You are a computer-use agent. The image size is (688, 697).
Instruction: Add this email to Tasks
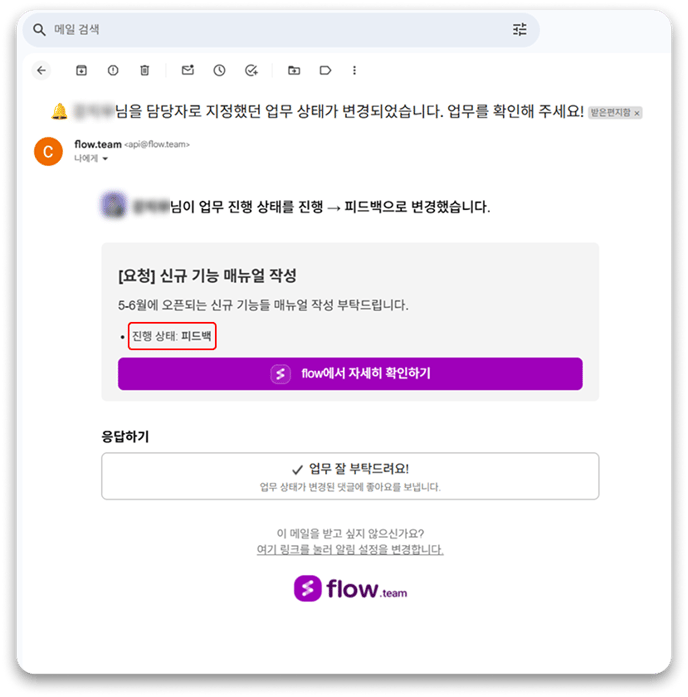pyautogui.click(x=252, y=70)
